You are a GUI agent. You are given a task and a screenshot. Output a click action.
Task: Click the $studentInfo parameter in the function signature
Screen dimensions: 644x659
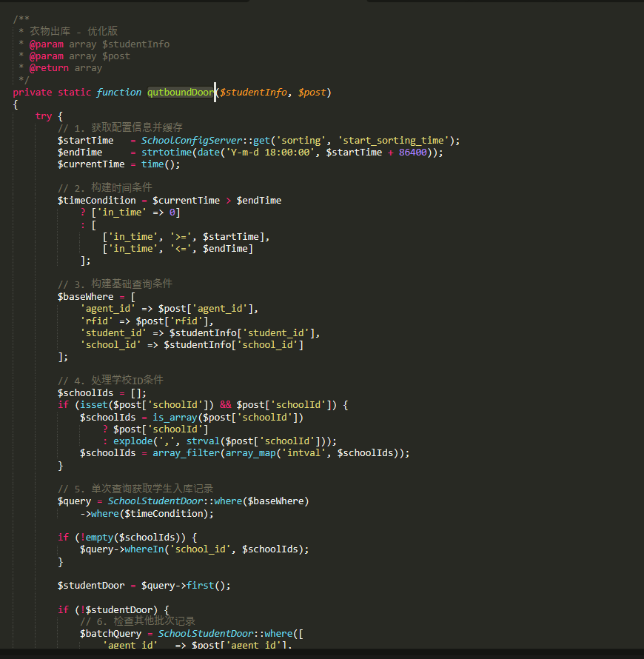(x=253, y=92)
